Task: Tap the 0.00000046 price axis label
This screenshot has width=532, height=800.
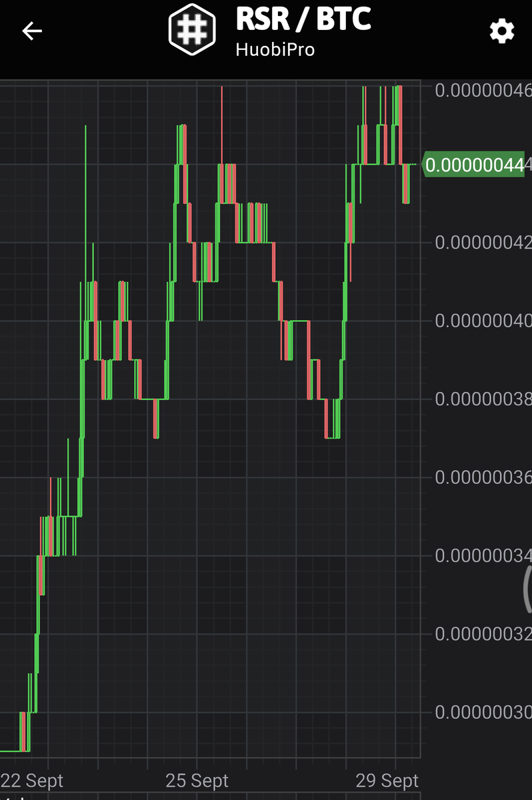Action: click(x=483, y=90)
